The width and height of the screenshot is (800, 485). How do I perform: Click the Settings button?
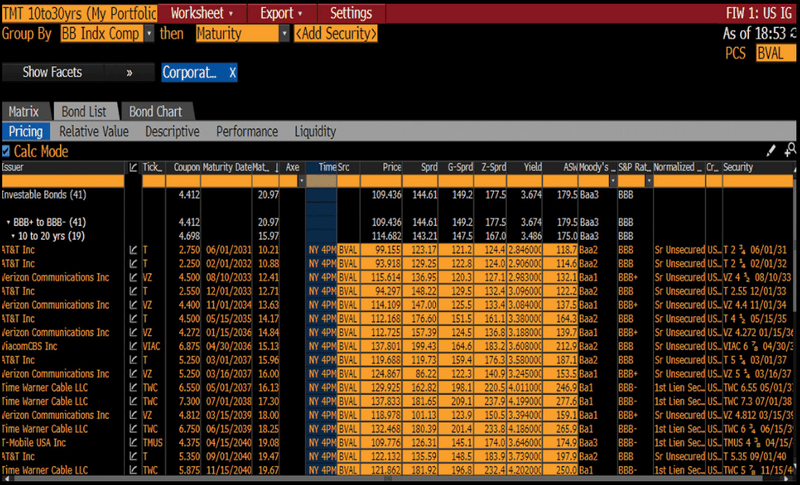tap(351, 13)
